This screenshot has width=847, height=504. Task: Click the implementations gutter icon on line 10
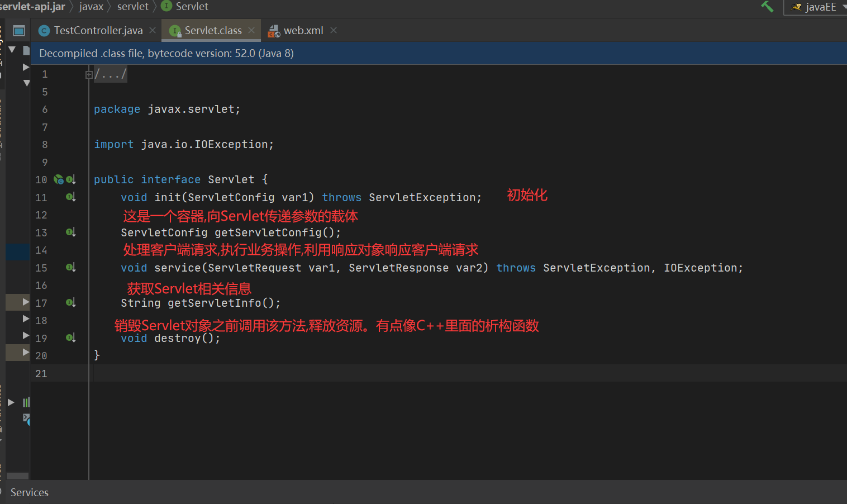click(x=71, y=180)
